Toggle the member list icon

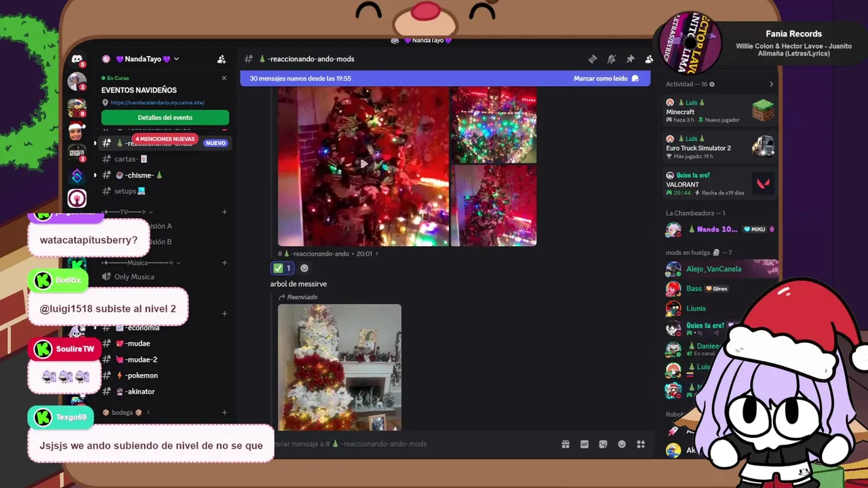[648, 59]
